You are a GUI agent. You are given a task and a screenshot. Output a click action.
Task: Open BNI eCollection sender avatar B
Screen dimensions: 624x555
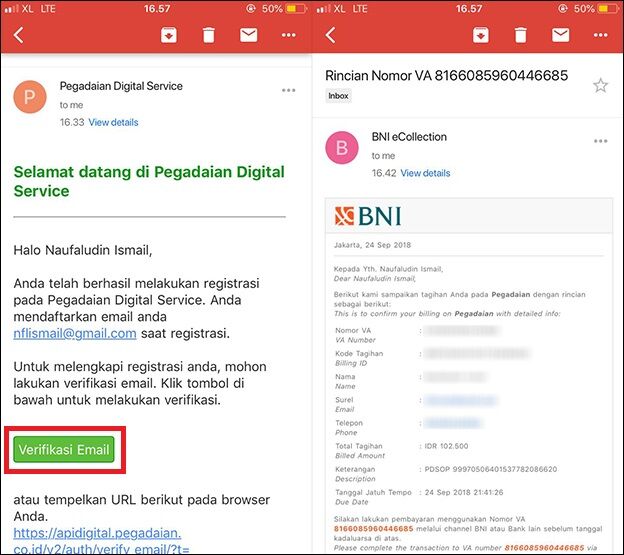pos(342,148)
